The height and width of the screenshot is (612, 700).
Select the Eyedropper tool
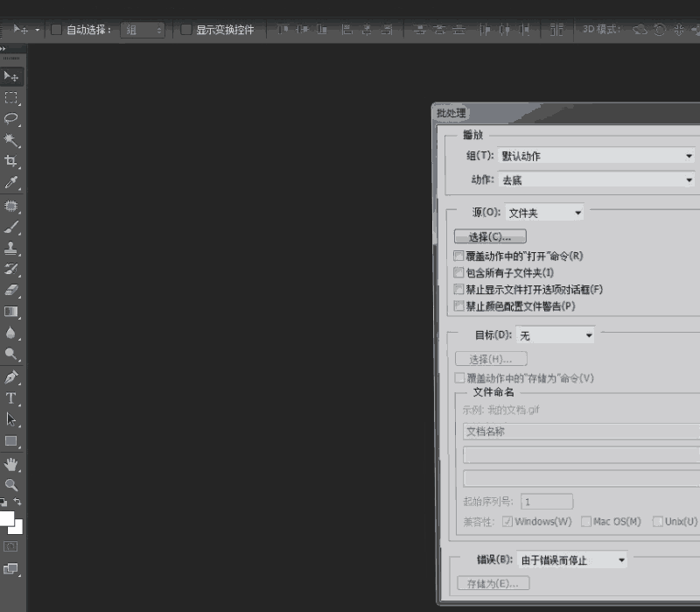[x=11, y=183]
